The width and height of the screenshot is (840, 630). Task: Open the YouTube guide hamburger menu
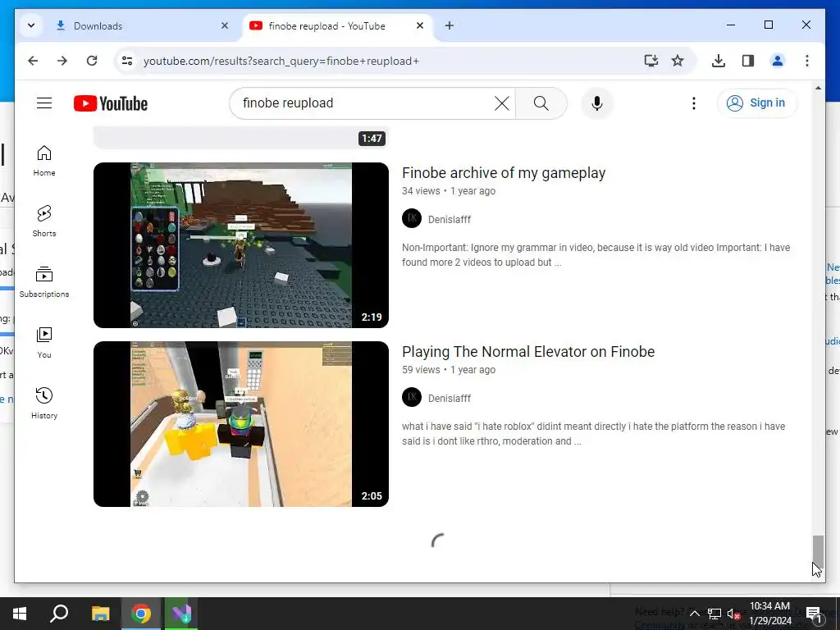[x=44, y=103]
